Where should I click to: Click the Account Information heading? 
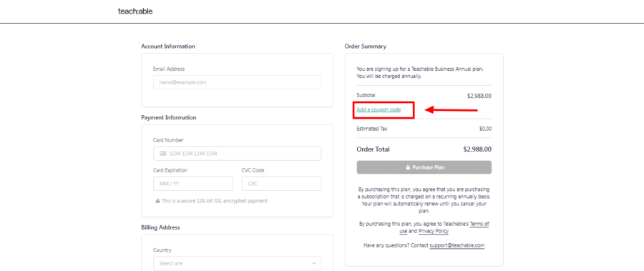tap(168, 46)
